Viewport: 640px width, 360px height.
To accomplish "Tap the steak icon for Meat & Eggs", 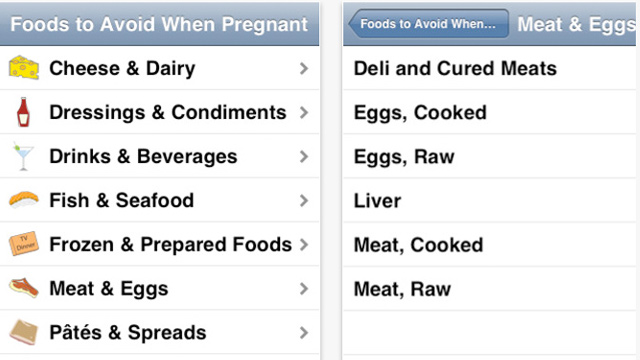I will [x=24, y=288].
